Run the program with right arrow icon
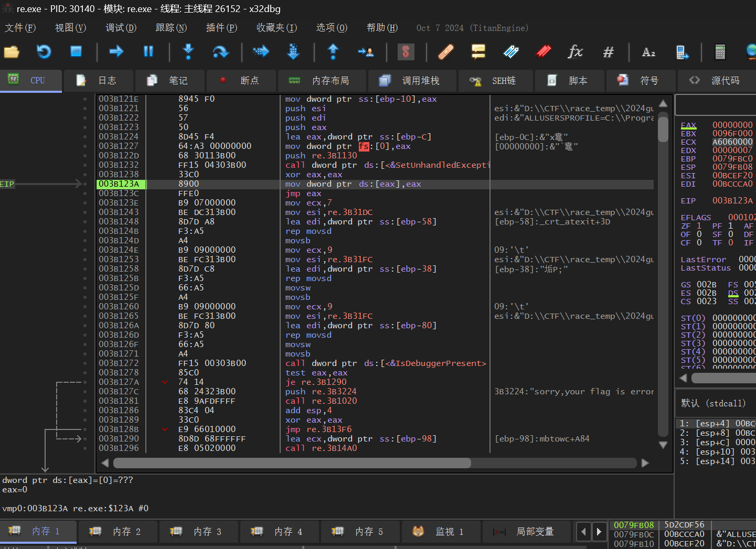The height and width of the screenshot is (549, 756). click(x=116, y=51)
